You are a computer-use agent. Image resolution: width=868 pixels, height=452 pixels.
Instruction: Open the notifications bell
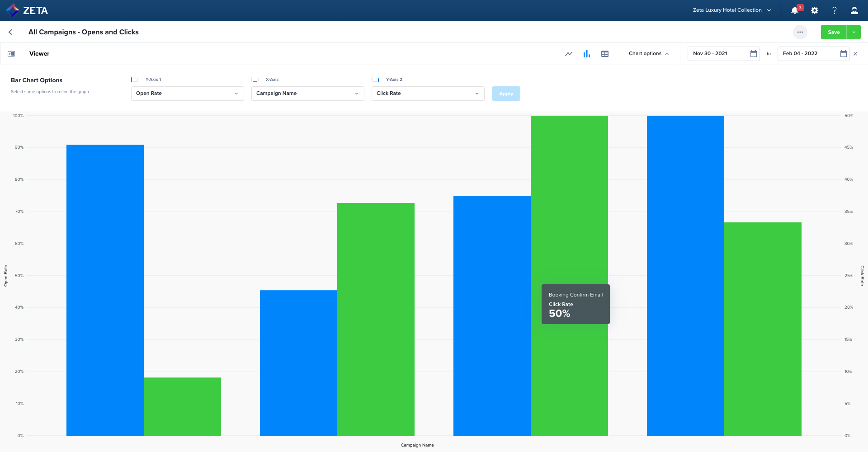point(795,10)
